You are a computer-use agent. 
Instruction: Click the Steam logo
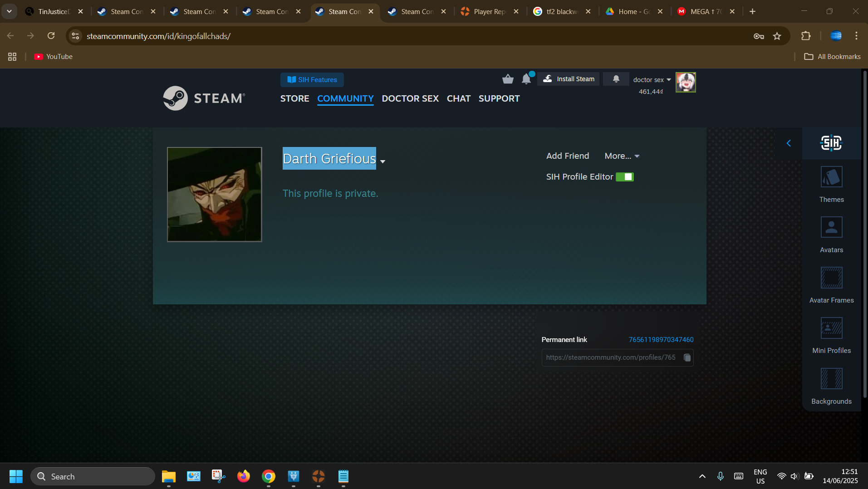pos(204,98)
